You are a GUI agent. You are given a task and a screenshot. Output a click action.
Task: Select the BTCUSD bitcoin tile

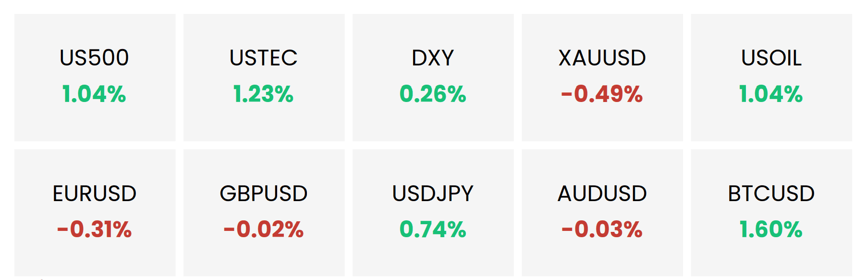pyautogui.click(x=771, y=213)
